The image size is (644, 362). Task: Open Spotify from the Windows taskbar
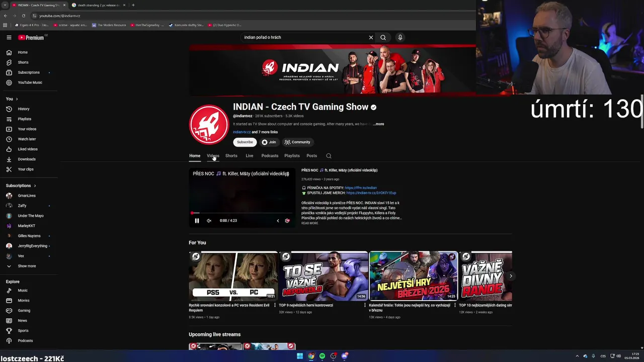click(x=322, y=356)
